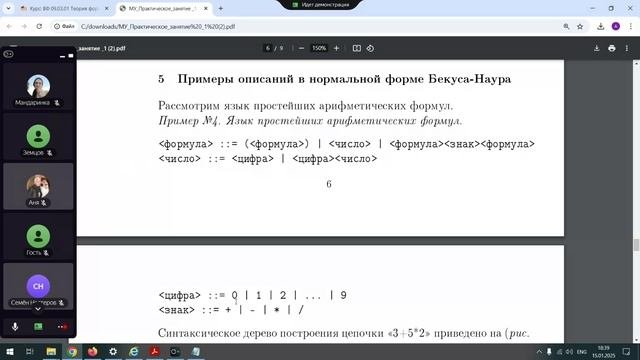The height and width of the screenshot is (360, 640).
Task: Open Adobe Acrobat from taskbar
Action: click(x=155, y=351)
